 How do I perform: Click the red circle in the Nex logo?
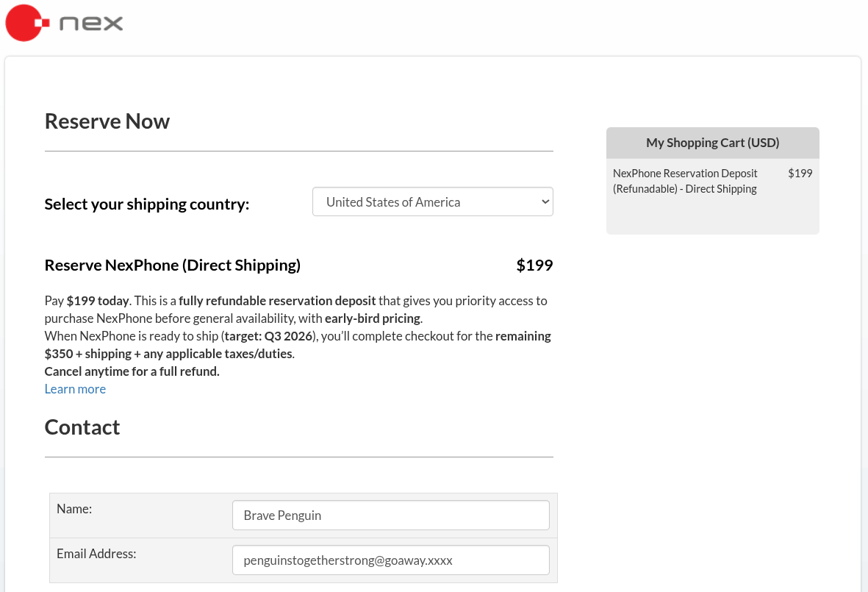tap(22, 23)
